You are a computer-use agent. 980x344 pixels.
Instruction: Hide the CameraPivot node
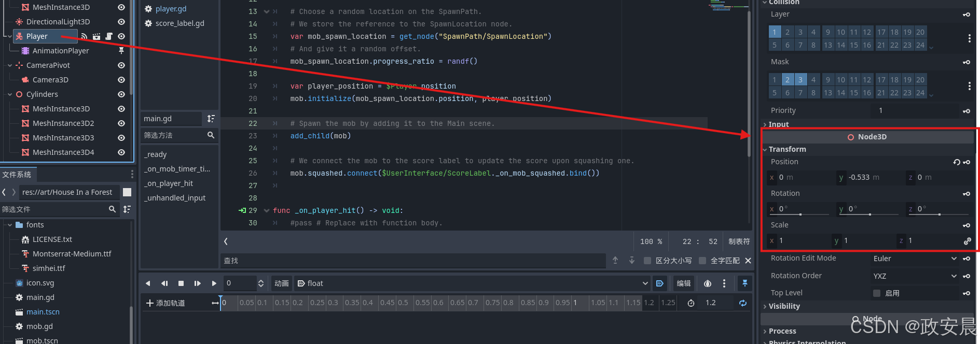(121, 65)
